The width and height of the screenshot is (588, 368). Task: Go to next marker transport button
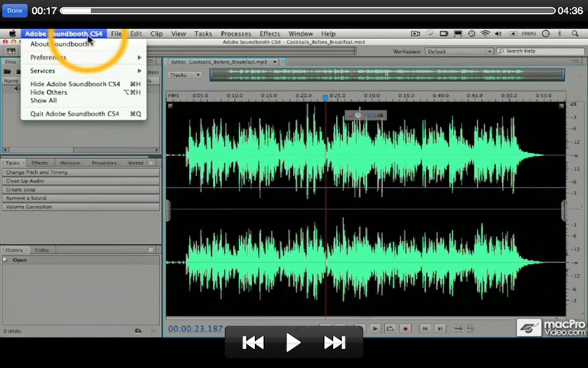coord(440,328)
